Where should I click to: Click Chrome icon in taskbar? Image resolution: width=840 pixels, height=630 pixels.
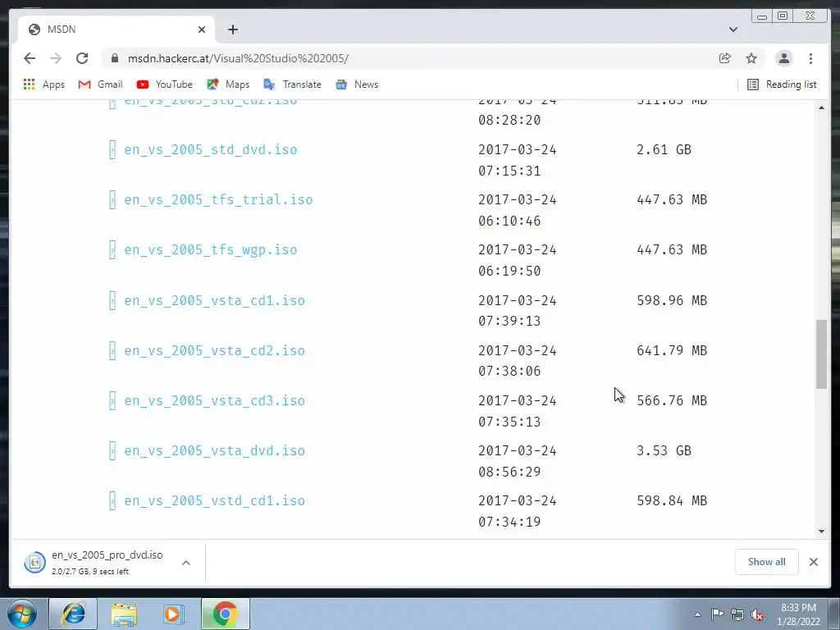pyautogui.click(x=225, y=614)
